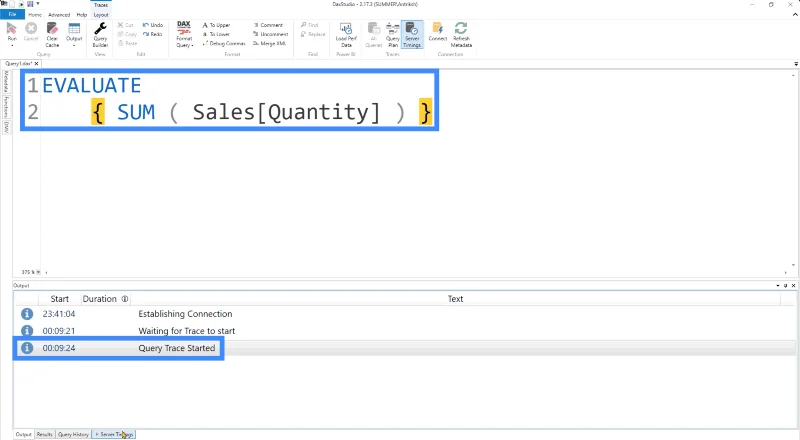The height and width of the screenshot is (440, 800).
Task: Click Sales[Quantity] in the query editor
Action: (x=286, y=112)
